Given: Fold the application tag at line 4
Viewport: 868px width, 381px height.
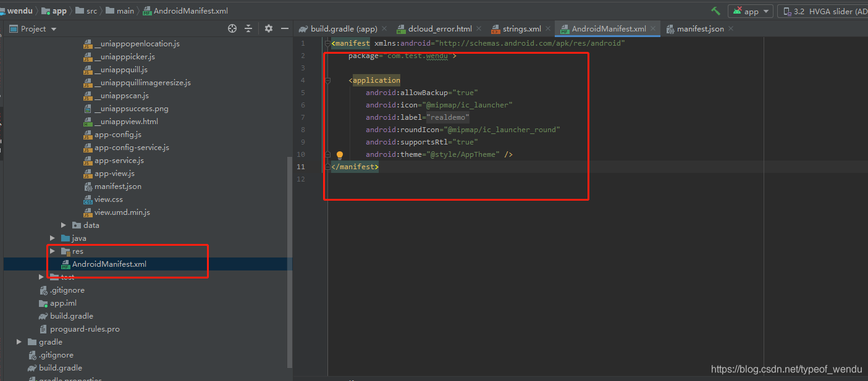Looking at the screenshot, I should (328, 80).
